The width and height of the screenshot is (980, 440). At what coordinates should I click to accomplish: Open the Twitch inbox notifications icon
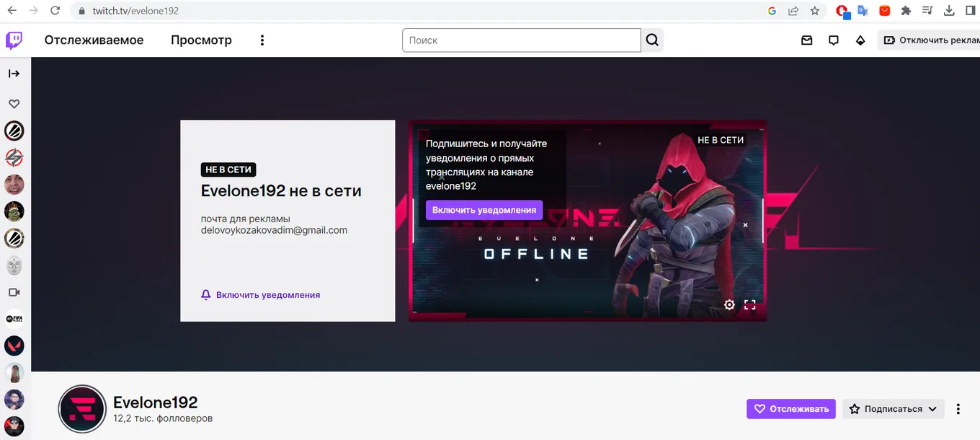[807, 40]
